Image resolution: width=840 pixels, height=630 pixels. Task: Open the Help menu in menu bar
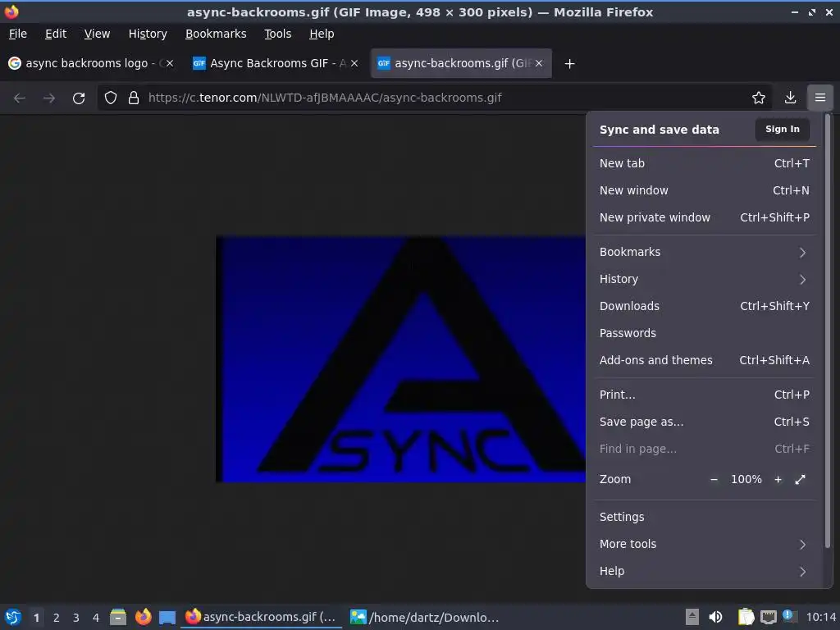pos(322,34)
